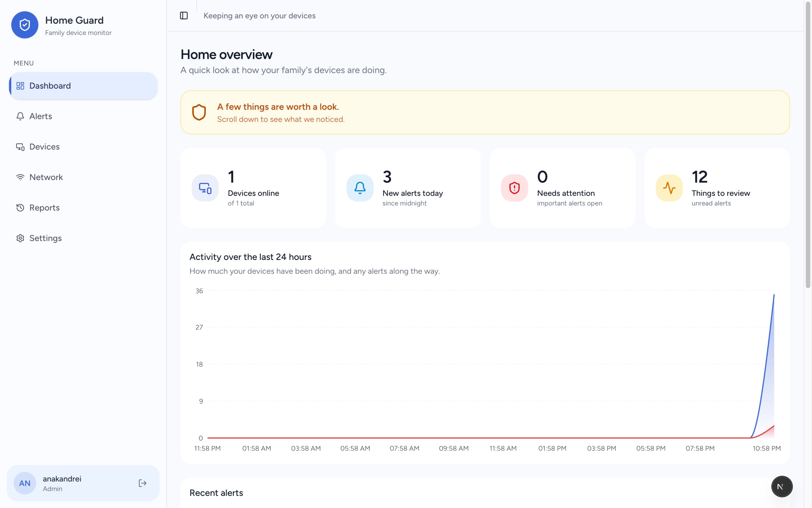Screen dimensions: 812x508
Task: Click the Settings gear icon
Action: click(20, 238)
